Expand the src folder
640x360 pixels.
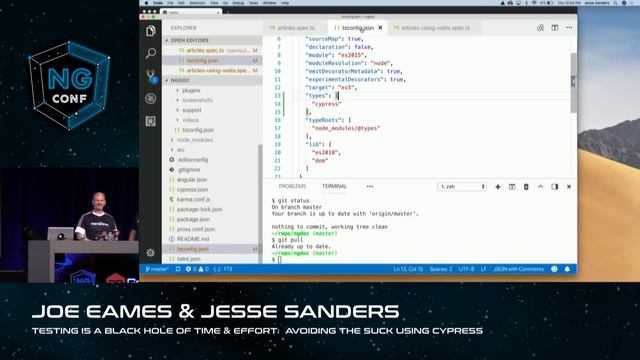tap(180, 150)
